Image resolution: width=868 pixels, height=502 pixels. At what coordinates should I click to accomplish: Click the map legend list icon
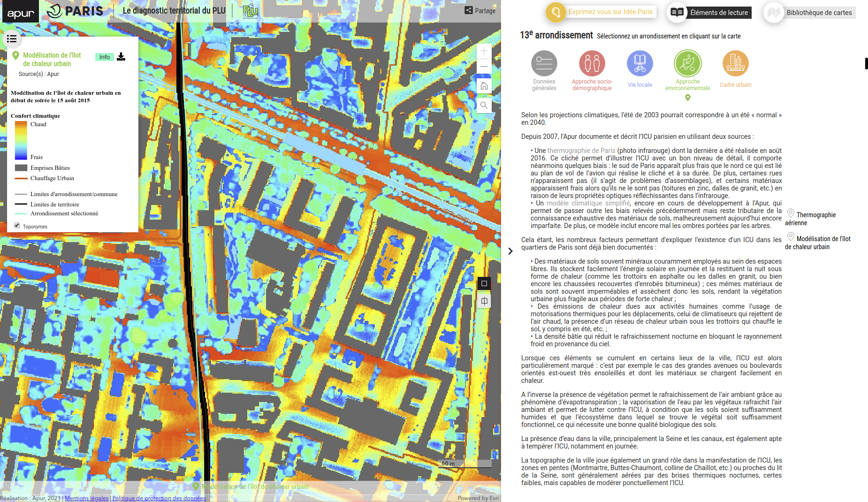pyautogui.click(x=12, y=39)
